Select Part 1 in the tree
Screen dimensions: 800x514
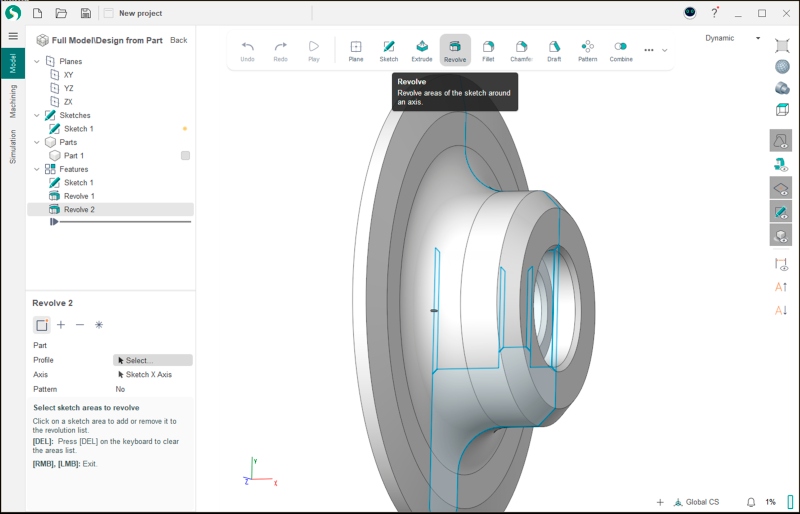[x=73, y=156]
